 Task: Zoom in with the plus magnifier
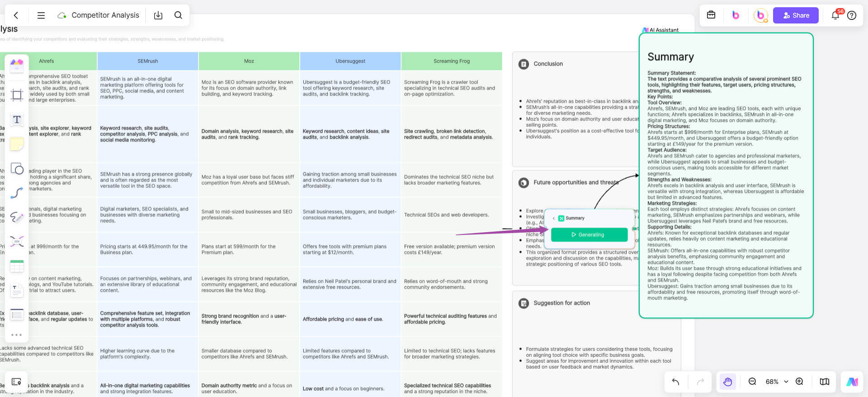799,382
